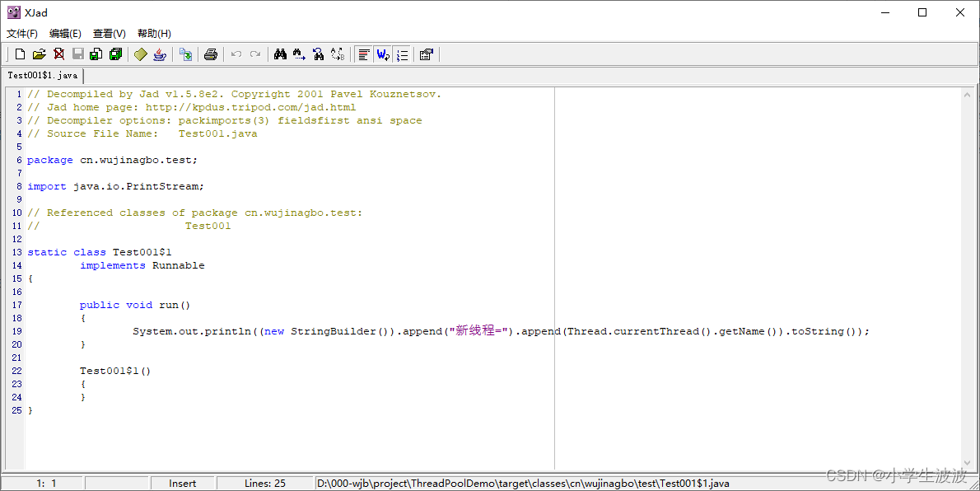The width and height of the screenshot is (980, 491).
Task: Click the Save As green disk icon
Action: click(x=96, y=54)
